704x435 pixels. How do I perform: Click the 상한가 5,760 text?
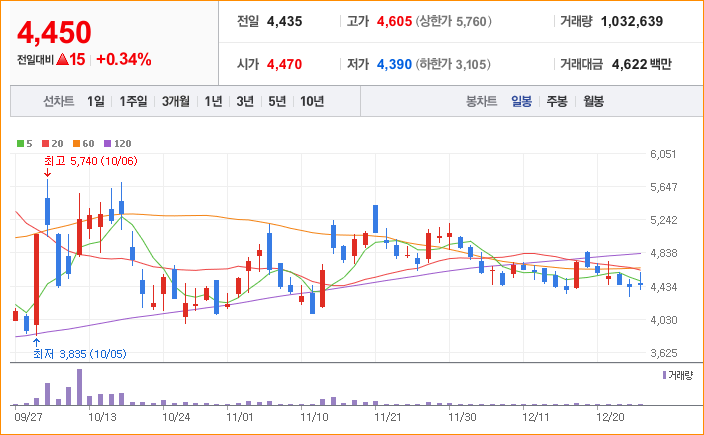[x=453, y=21]
